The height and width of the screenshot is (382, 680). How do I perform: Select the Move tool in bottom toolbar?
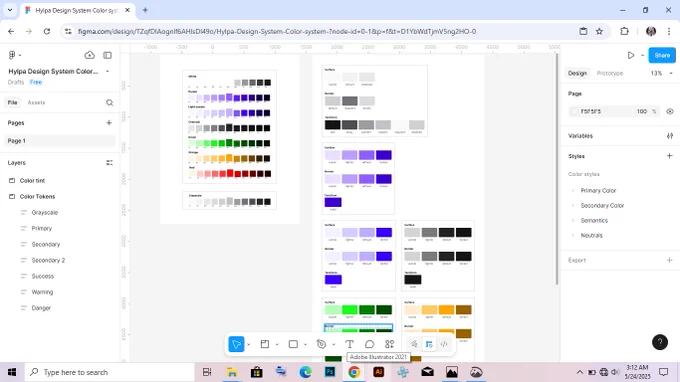(236, 344)
